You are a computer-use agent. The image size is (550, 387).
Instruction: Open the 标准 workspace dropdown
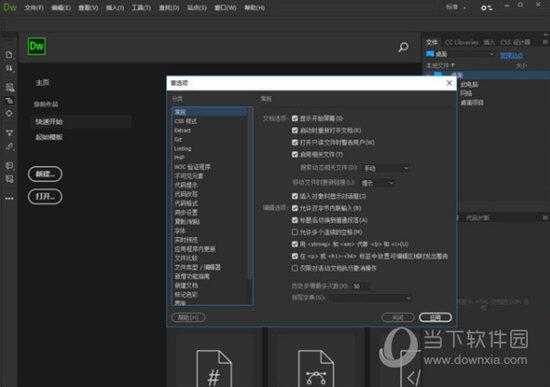click(x=456, y=7)
